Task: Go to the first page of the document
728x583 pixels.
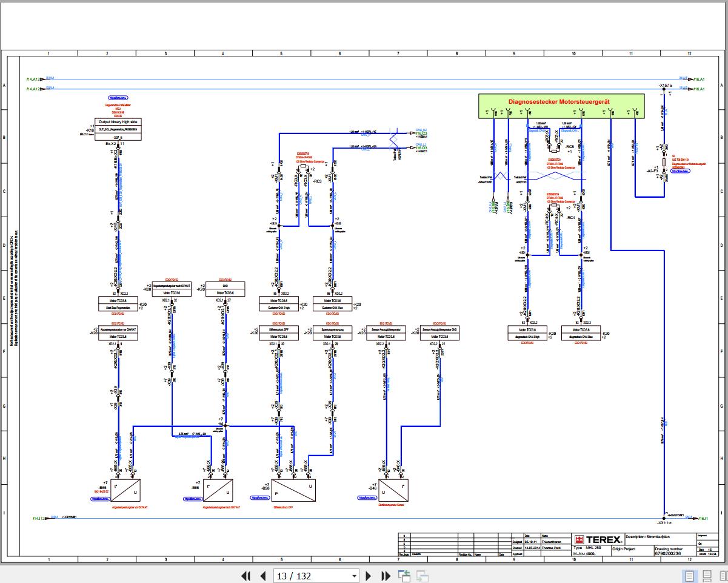Action: coord(245,576)
